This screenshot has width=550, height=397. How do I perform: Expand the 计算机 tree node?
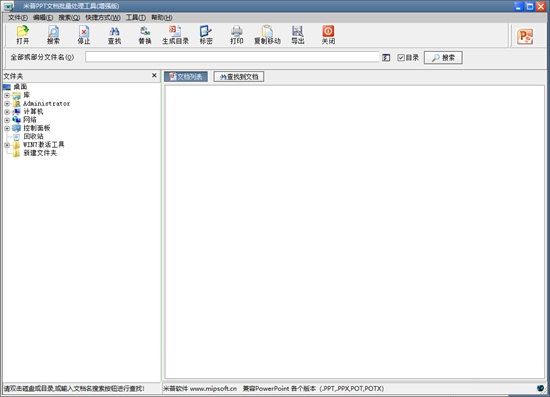click(7, 112)
